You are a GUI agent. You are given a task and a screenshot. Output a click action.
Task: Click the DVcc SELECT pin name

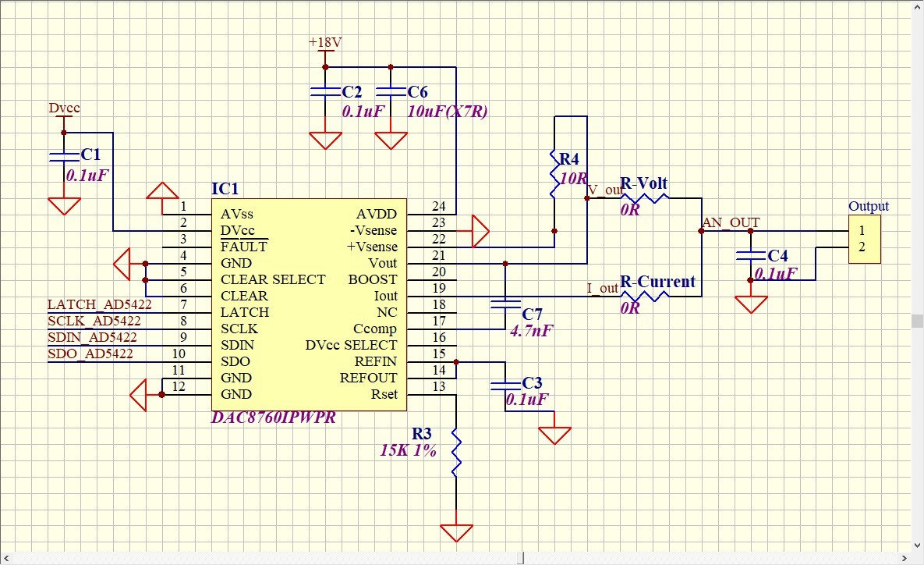(x=351, y=345)
